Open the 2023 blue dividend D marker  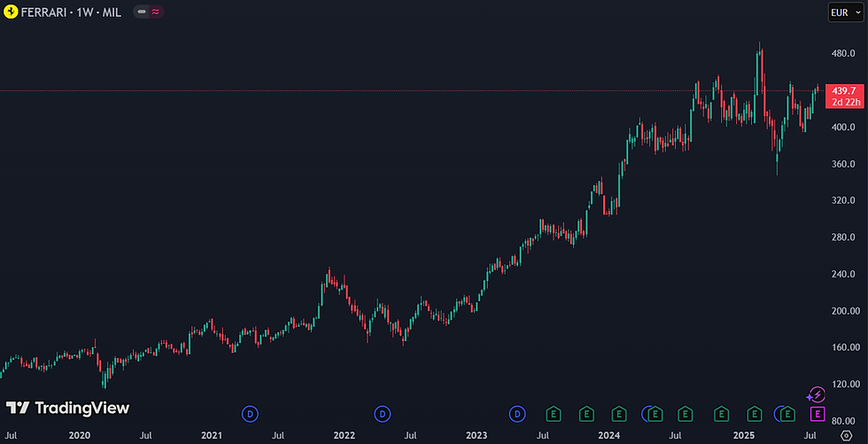click(x=516, y=414)
